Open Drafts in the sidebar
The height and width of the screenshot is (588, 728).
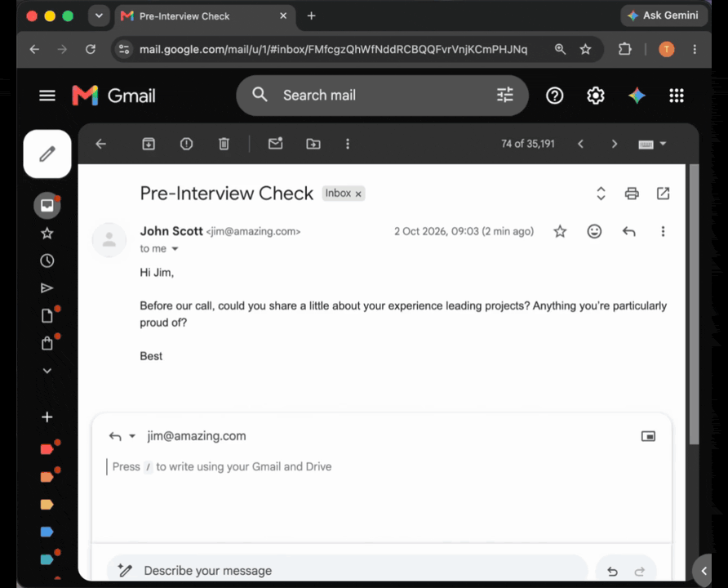(x=47, y=316)
